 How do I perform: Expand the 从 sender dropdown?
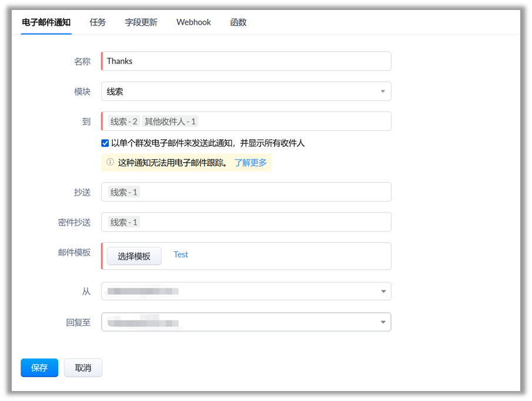tap(246, 291)
